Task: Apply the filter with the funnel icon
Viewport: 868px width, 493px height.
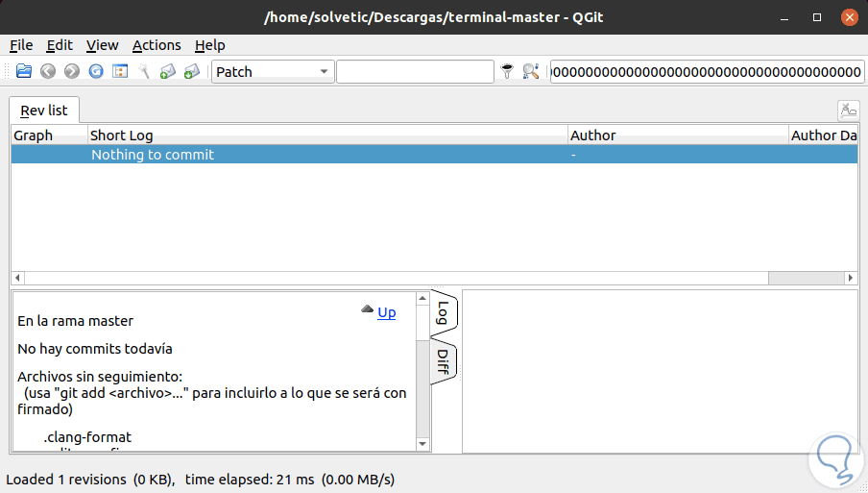Action: pos(507,71)
